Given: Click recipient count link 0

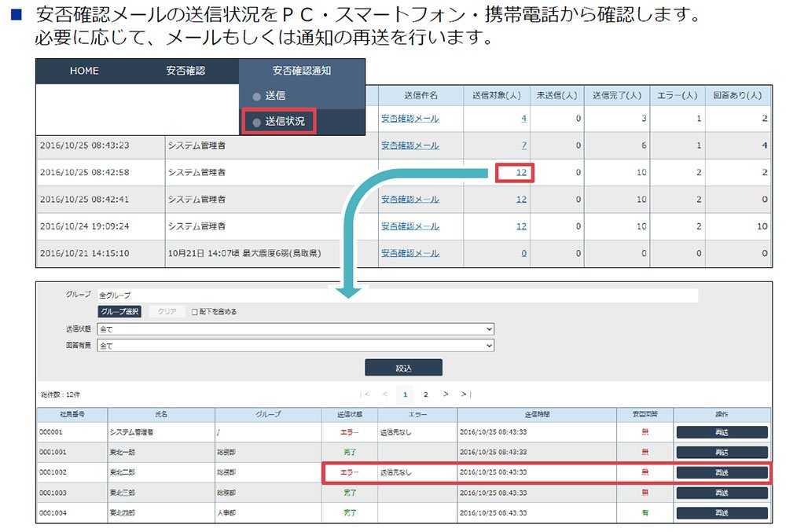Looking at the screenshot, I should click(523, 254).
